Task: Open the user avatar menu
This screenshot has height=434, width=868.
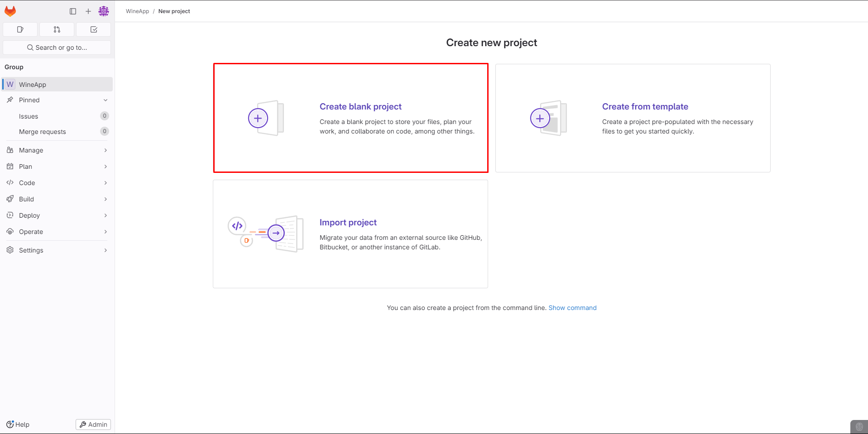Action: [104, 11]
